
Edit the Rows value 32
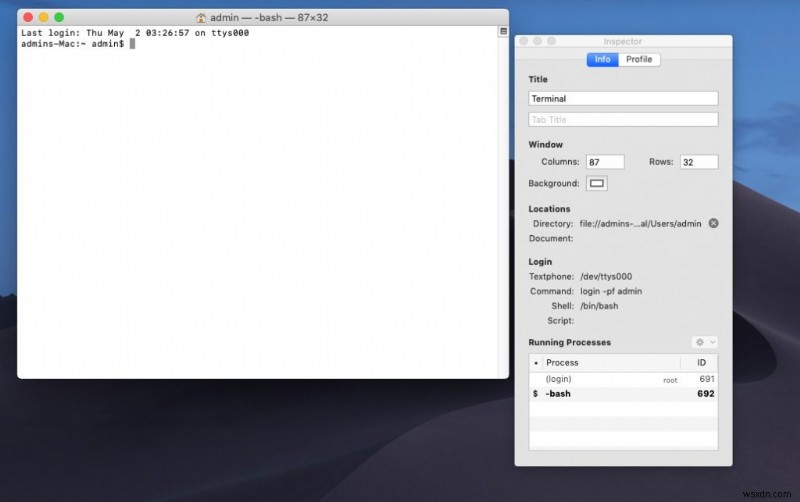698,162
